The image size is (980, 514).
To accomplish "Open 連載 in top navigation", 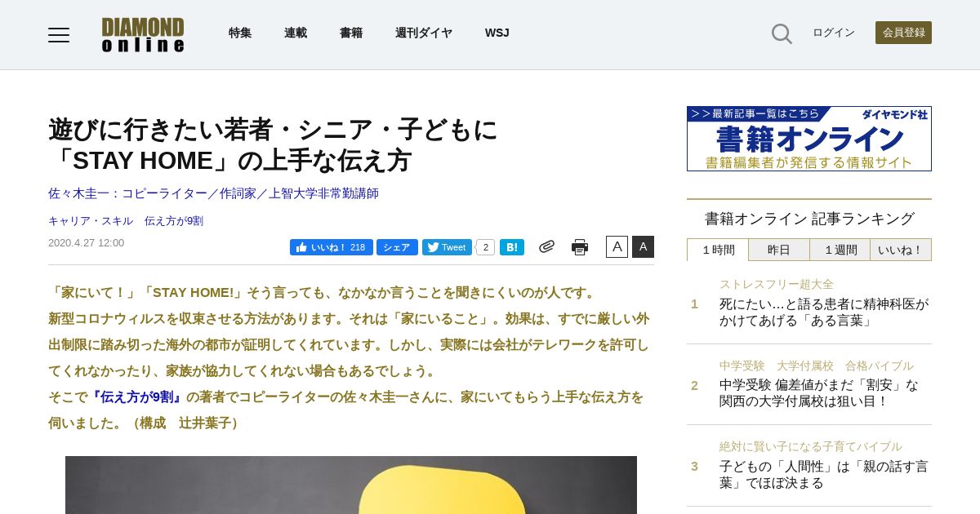I will tap(296, 33).
